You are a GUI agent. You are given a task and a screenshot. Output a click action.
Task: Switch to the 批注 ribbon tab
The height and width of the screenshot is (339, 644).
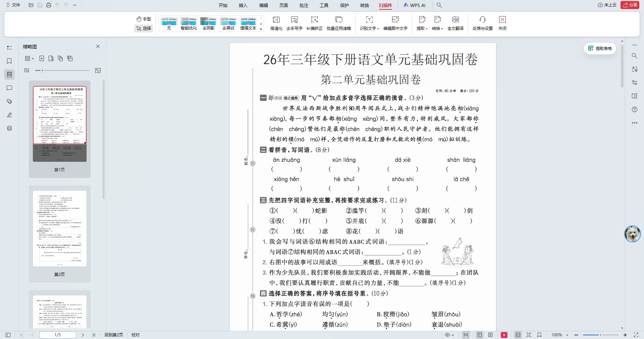(x=304, y=5)
